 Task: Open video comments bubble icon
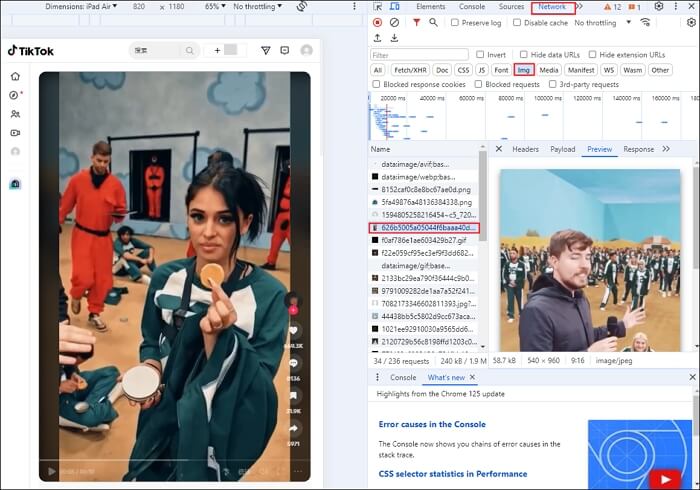click(x=293, y=363)
